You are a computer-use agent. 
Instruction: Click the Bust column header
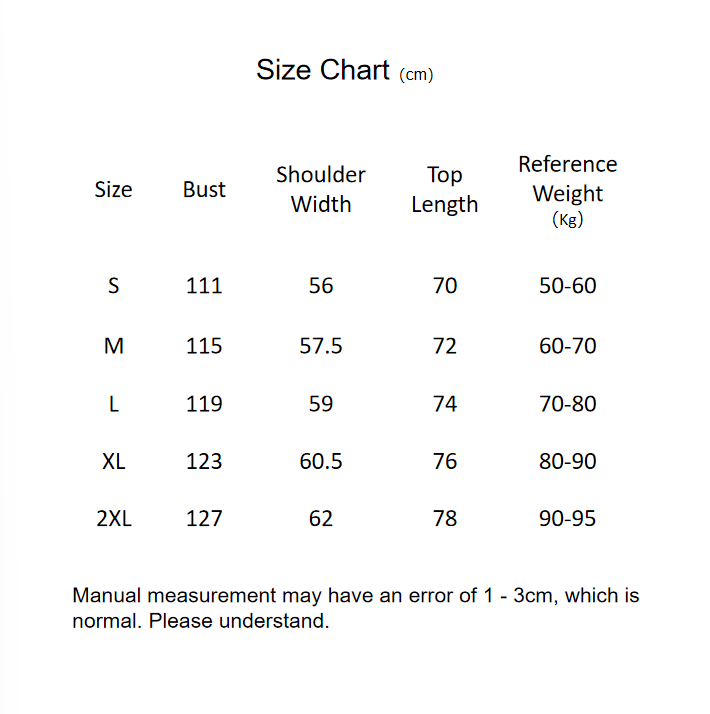click(x=204, y=189)
